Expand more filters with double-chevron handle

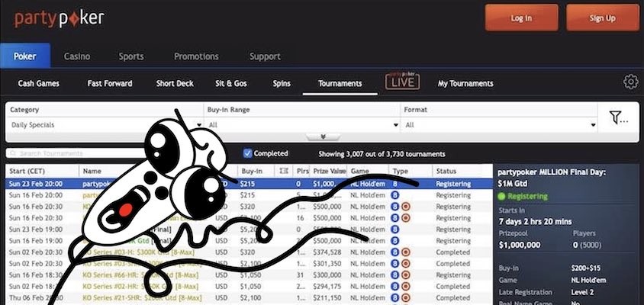tap(323, 136)
